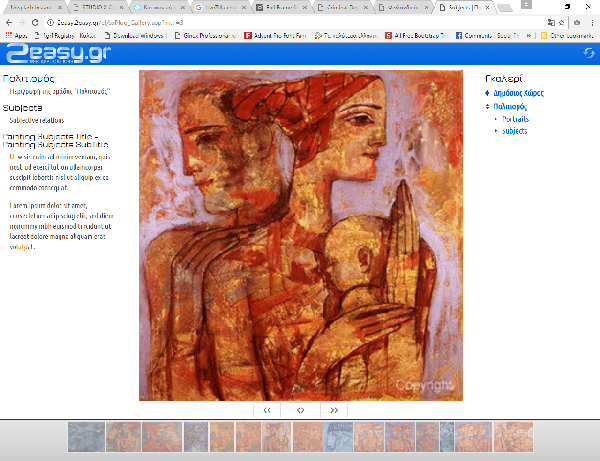This screenshot has width=600, height=461.
Task: Select the active Subjects tab
Action: (465, 7)
